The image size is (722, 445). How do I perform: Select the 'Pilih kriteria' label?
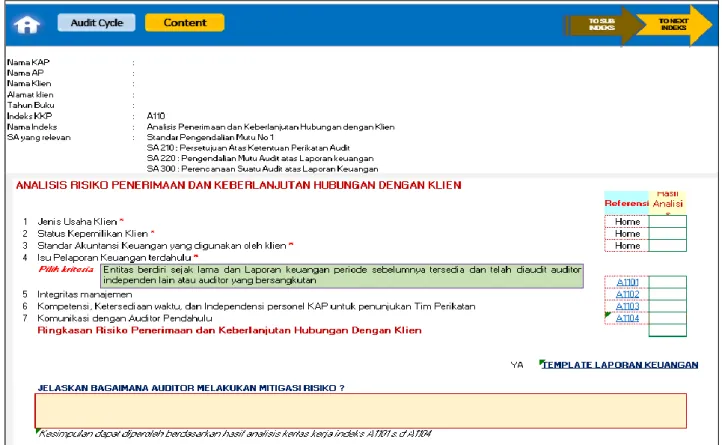point(66,269)
